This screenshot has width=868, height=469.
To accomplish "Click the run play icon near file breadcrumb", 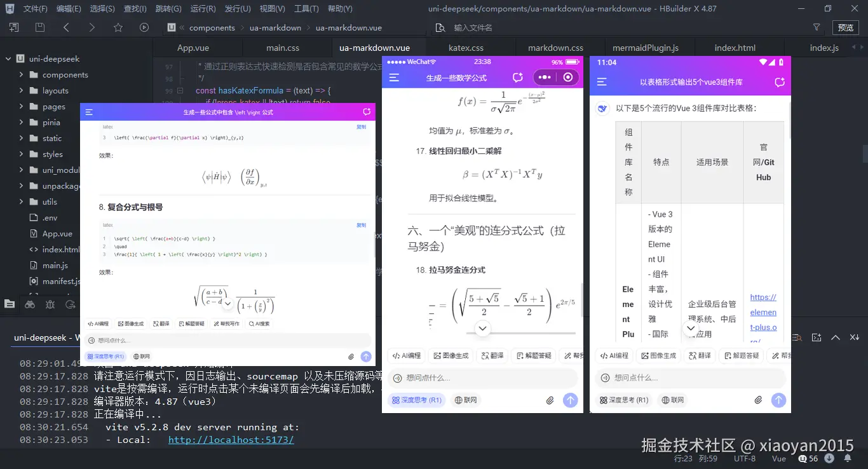I will 144,27.
